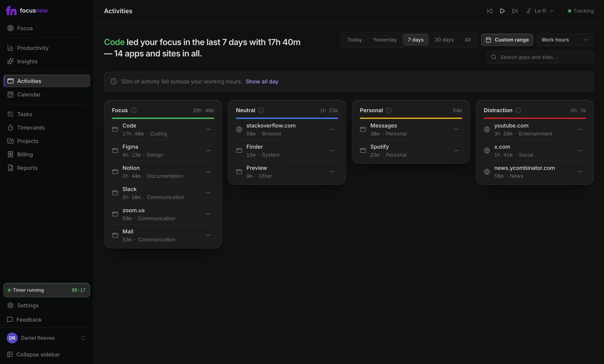The height and width of the screenshot is (364, 604).
Task: Click the Timecards stopwatch icon
Action: click(10, 128)
